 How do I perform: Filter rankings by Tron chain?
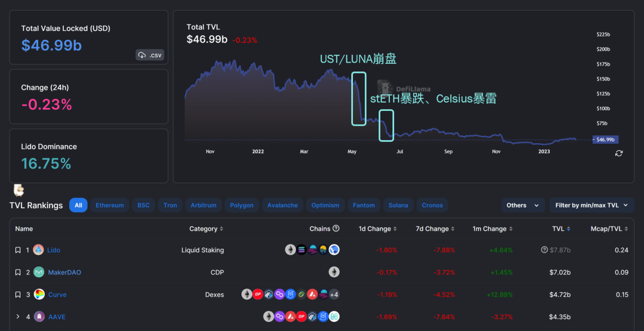pos(170,205)
